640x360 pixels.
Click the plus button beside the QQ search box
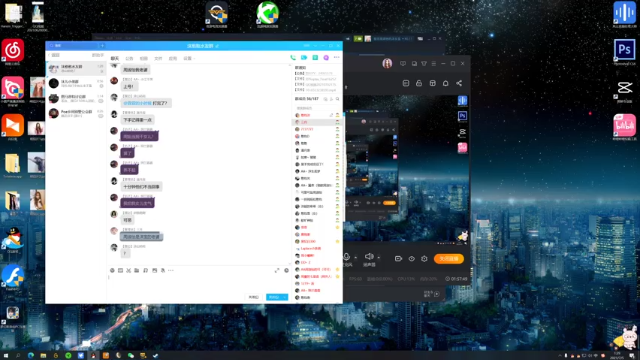102,46
